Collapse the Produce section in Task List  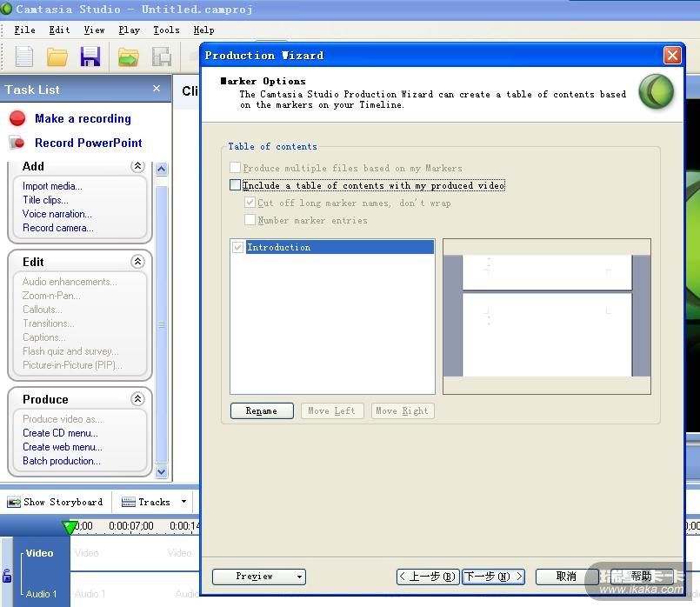coord(137,399)
